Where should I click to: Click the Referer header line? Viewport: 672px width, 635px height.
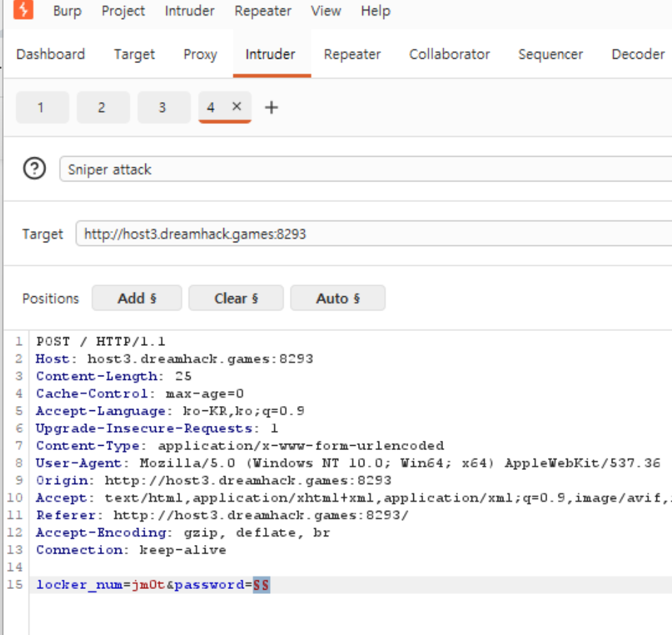point(223,515)
